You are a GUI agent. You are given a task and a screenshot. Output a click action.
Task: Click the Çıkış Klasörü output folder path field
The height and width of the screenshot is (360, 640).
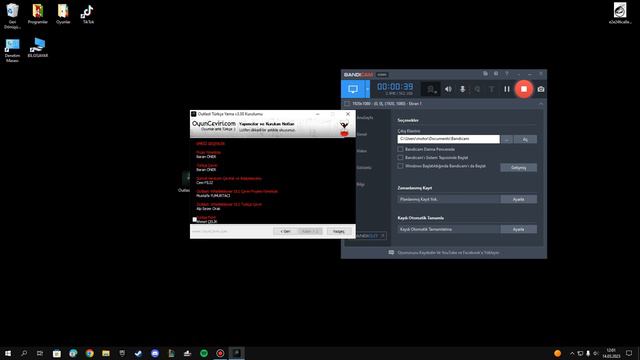tap(448, 139)
